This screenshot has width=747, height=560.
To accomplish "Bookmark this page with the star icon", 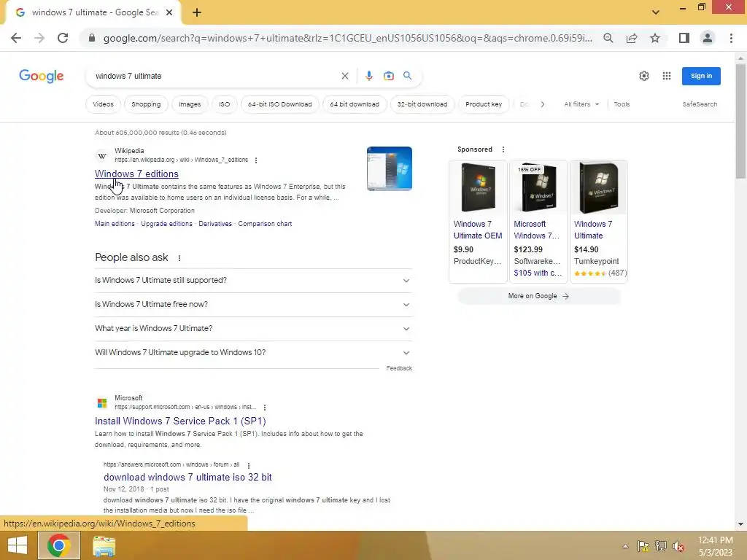I will (655, 38).
